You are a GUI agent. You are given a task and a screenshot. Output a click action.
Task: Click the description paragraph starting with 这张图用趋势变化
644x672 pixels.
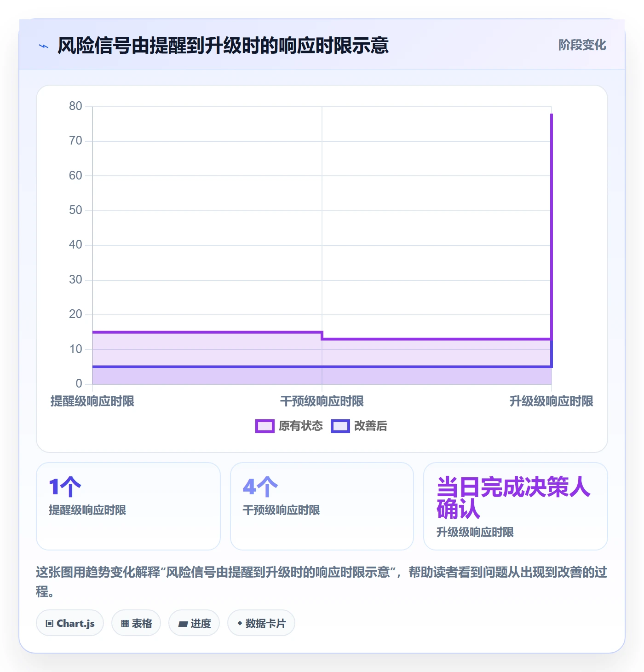coord(322,582)
